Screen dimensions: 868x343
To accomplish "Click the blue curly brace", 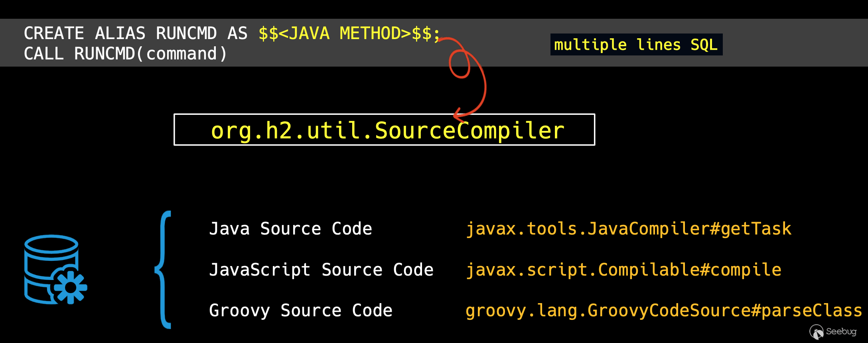I will point(164,270).
